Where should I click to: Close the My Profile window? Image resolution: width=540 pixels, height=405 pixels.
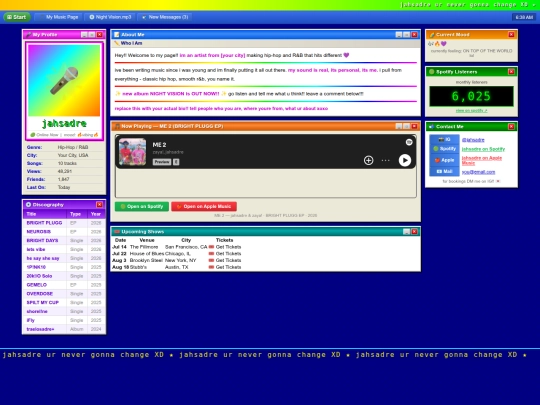(x=100, y=34)
